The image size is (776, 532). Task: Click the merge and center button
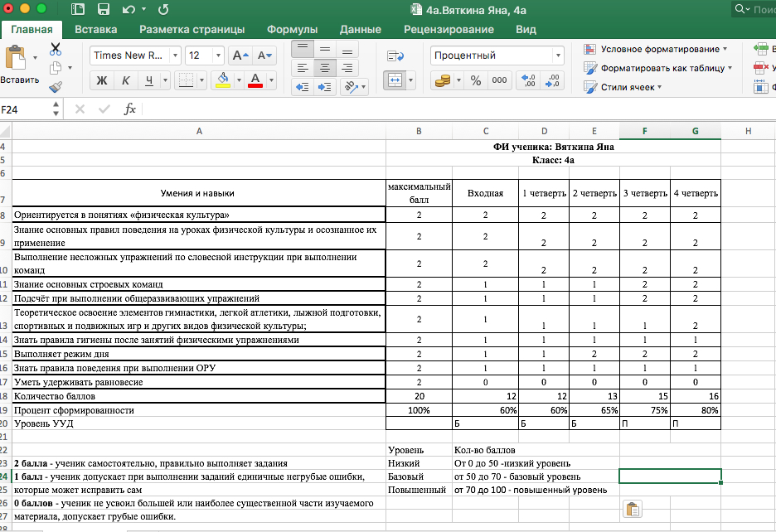395,80
